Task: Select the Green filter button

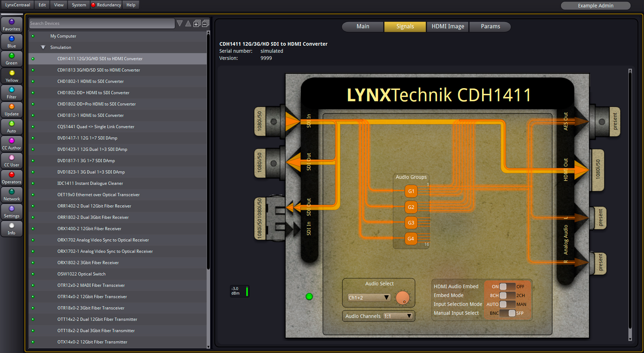Action: click(12, 59)
